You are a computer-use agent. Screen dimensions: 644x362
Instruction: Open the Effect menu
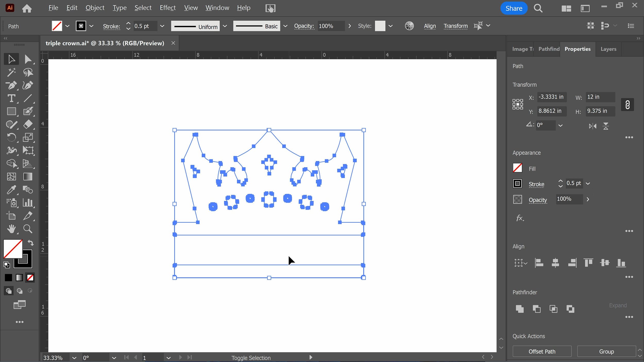[168, 8]
